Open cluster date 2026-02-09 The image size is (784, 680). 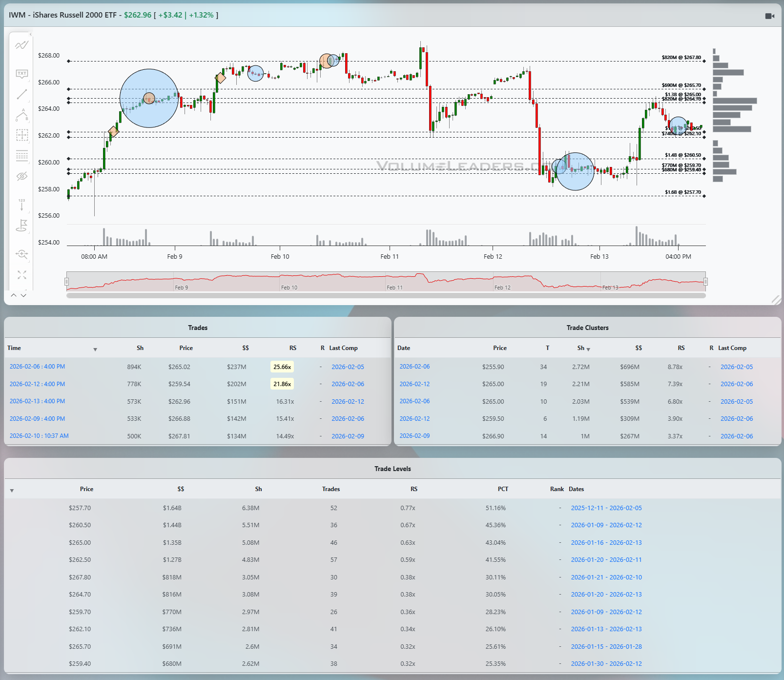click(414, 436)
